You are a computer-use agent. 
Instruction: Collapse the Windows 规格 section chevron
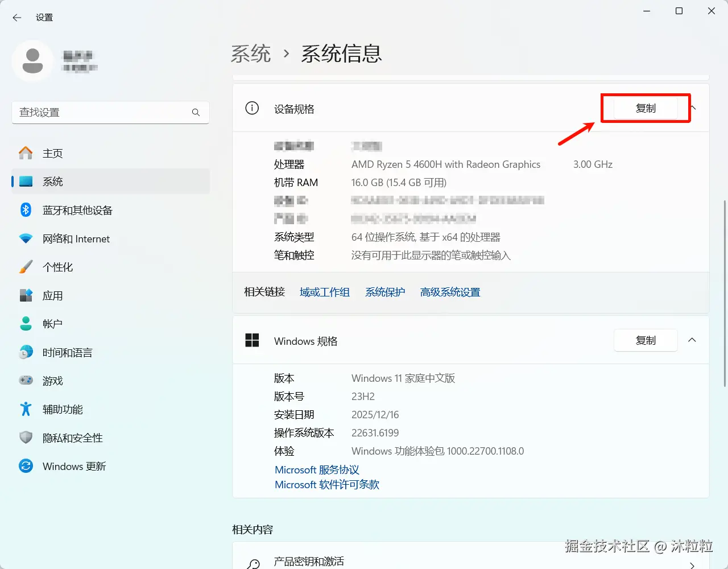click(x=692, y=340)
